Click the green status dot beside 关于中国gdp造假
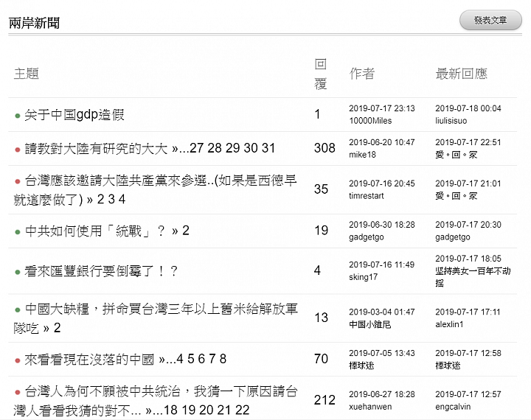This screenshot has height=420, width=531. coord(18,116)
